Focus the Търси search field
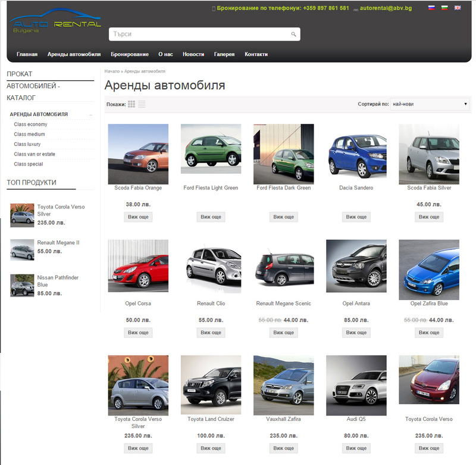The height and width of the screenshot is (465, 476). click(x=205, y=34)
